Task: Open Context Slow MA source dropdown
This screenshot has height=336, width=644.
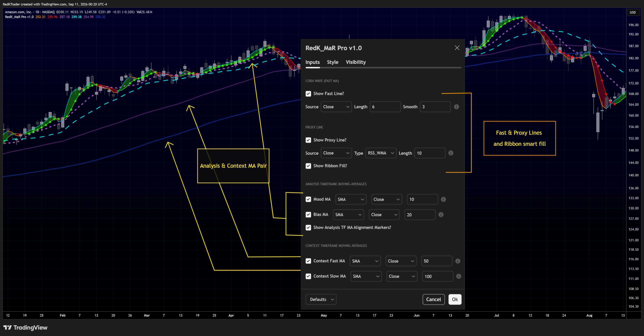Action: 402,276
